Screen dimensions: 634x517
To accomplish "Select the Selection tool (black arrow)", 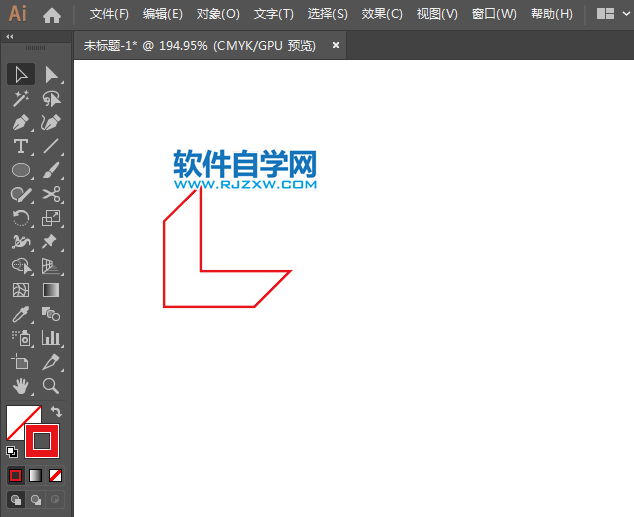I will click(x=21, y=75).
